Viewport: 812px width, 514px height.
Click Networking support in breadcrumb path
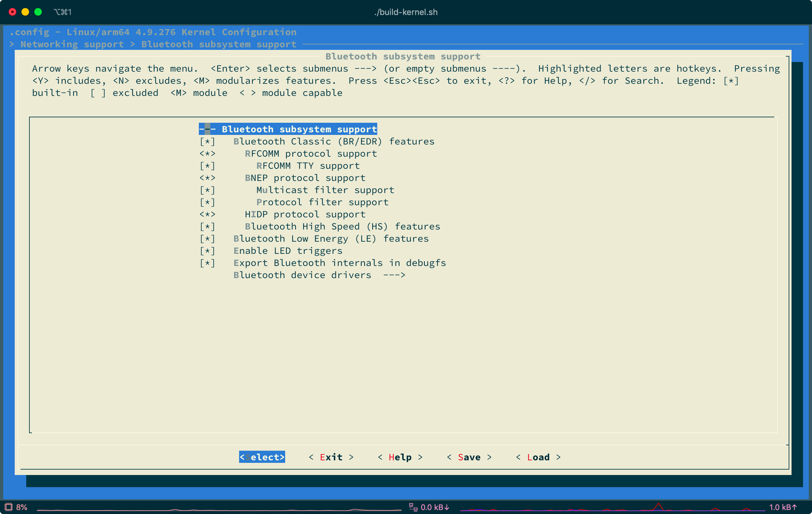point(72,44)
